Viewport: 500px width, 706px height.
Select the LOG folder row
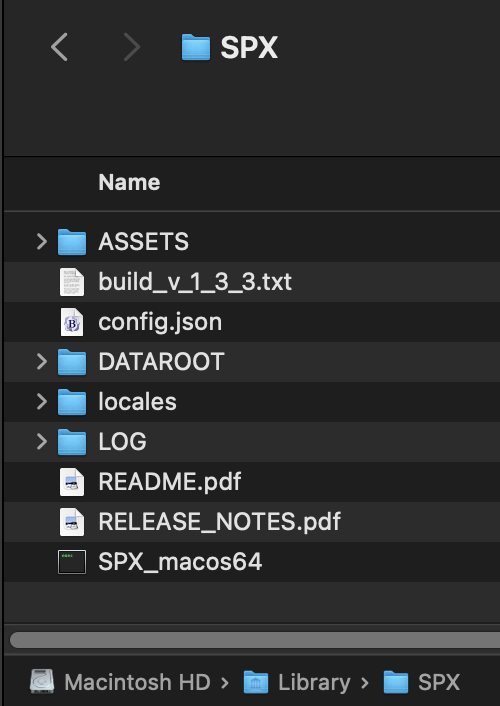252,441
